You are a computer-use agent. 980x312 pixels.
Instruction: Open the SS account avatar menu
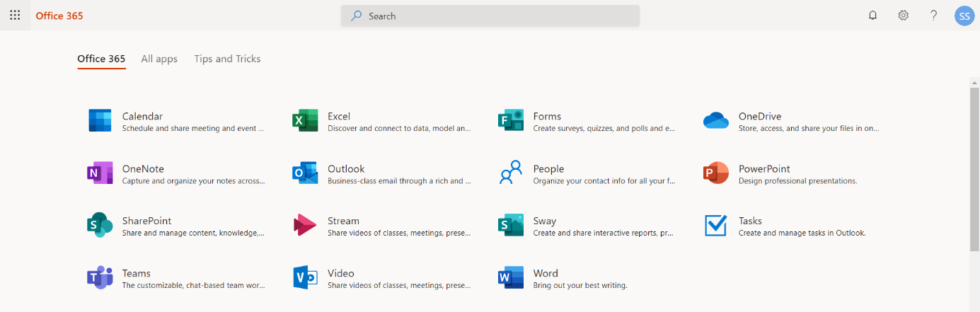[964, 16]
